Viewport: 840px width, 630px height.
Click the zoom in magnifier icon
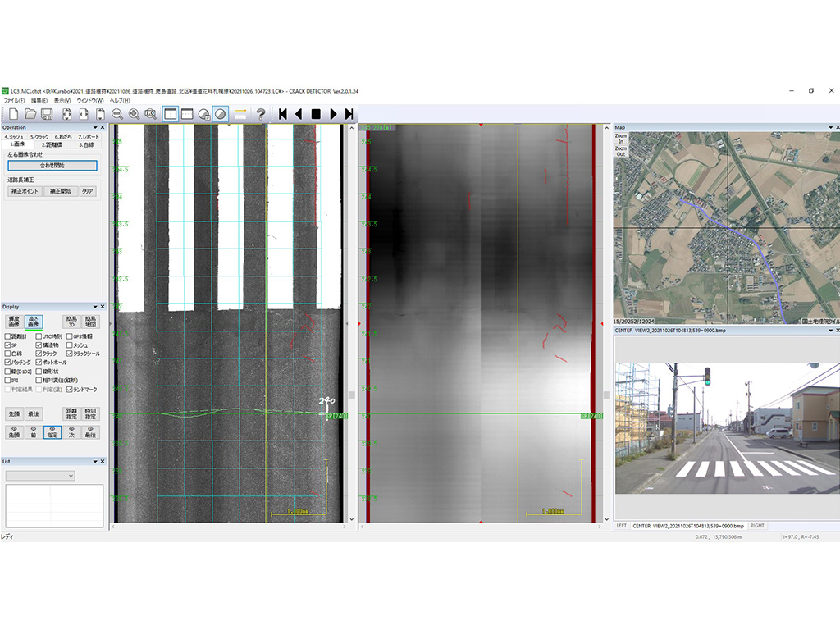tap(134, 114)
